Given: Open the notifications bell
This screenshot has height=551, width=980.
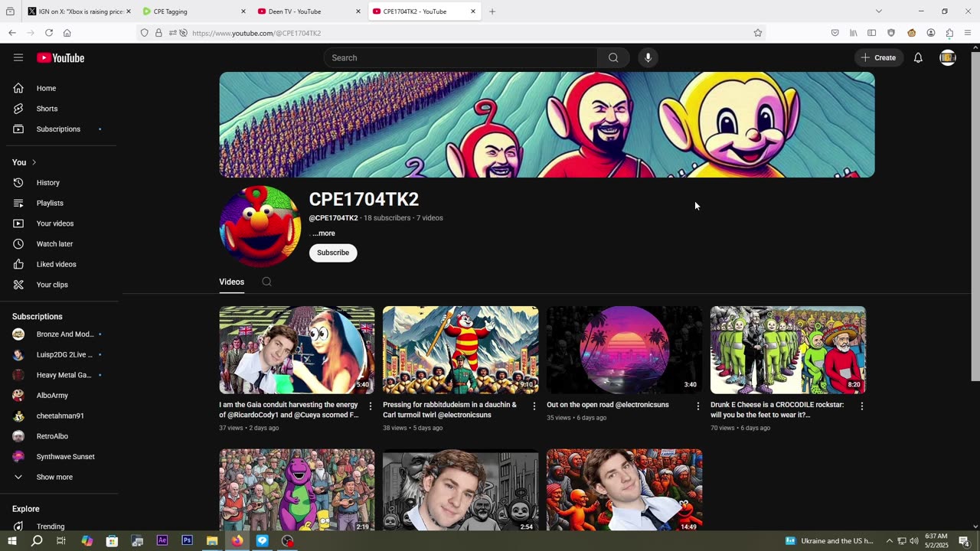Looking at the screenshot, I should click(918, 57).
